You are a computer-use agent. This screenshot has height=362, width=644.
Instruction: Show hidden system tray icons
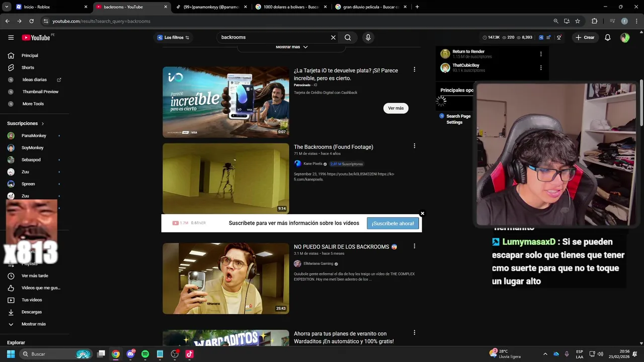coord(545,354)
